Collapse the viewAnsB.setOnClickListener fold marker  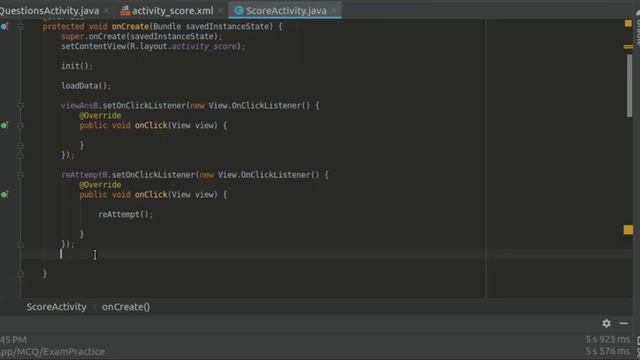20,106
